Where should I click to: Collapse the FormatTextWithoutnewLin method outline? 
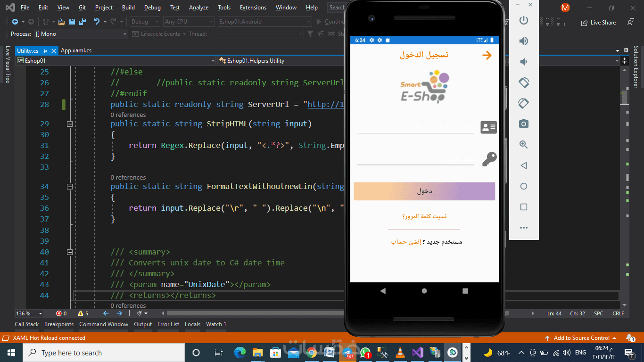point(70,186)
